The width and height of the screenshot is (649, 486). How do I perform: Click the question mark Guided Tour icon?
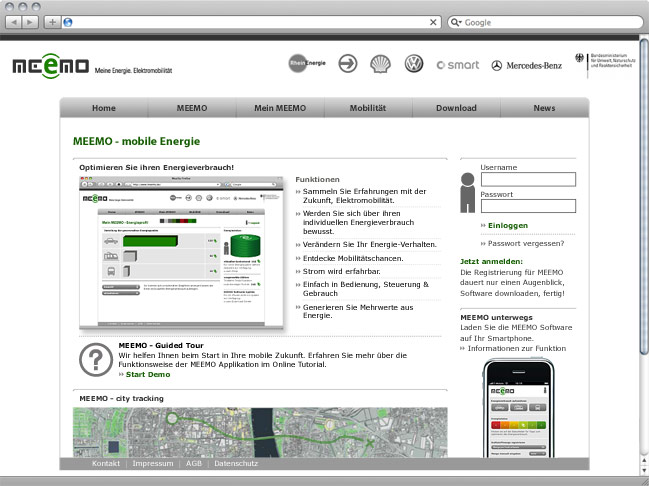tap(95, 358)
